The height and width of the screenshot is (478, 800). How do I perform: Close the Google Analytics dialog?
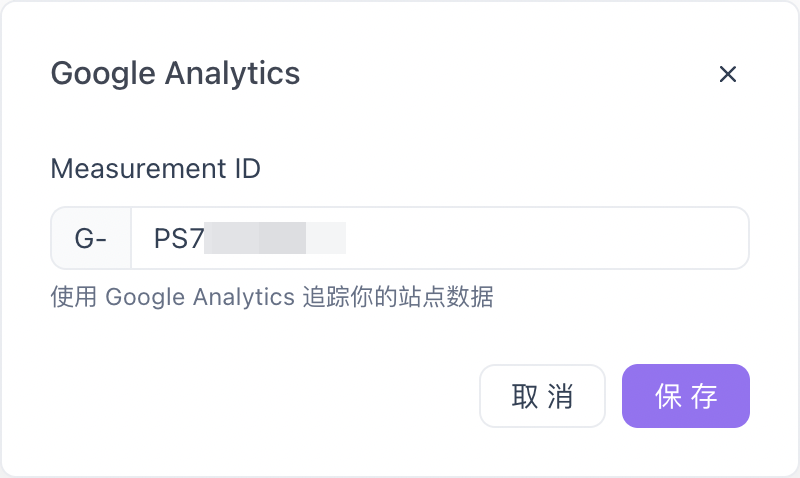pyautogui.click(x=728, y=74)
